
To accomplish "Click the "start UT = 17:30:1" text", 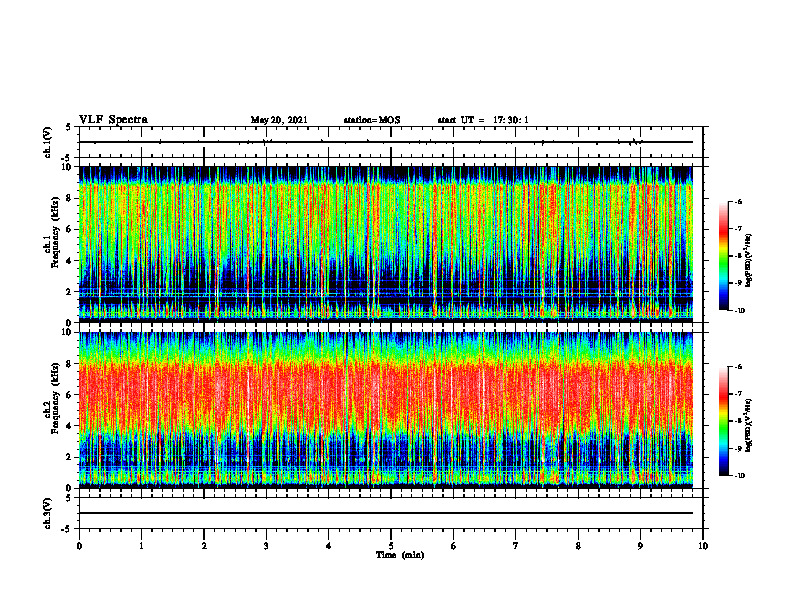I will (x=483, y=120).
